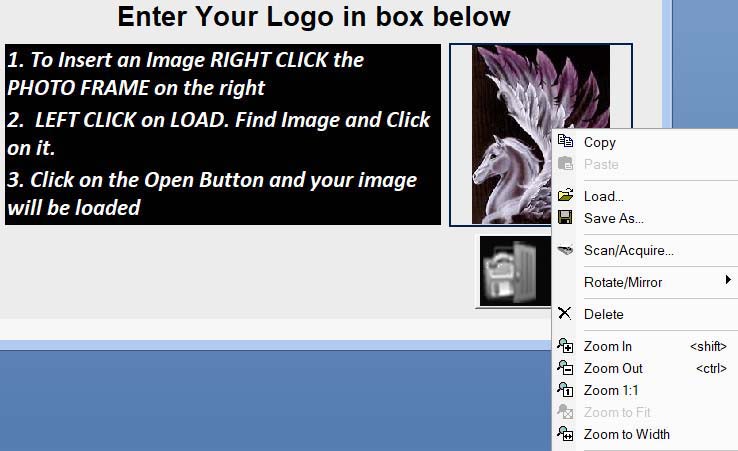Viewport: 738px width, 451px height.
Task: Choose Copy from the context menu
Action: click(600, 143)
